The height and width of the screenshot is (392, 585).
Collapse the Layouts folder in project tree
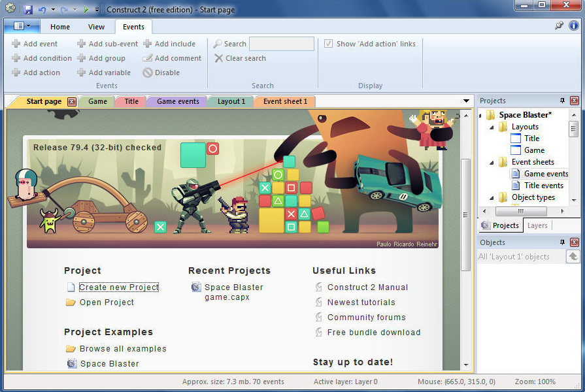pyautogui.click(x=492, y=127)
